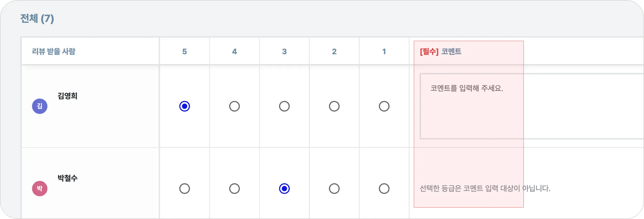The image size is (644, 219).
Task: Select rating 5 for 박철수
Action: coord(185,189)
